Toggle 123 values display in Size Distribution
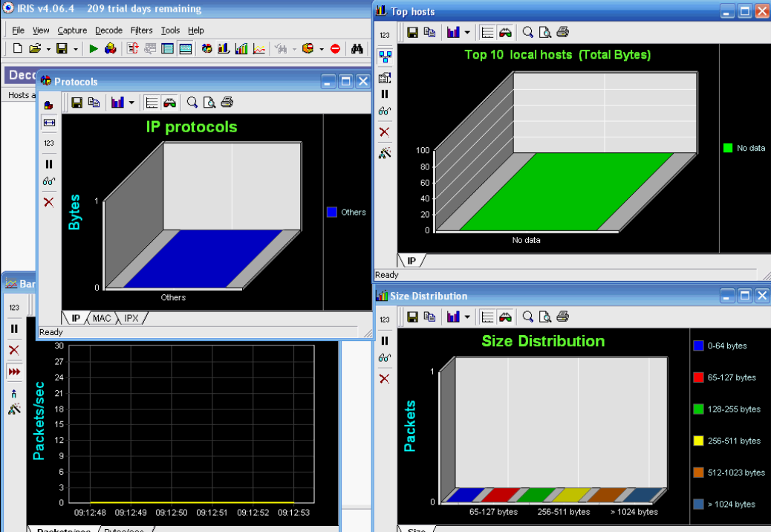771x532 pixels. point(385,319)
